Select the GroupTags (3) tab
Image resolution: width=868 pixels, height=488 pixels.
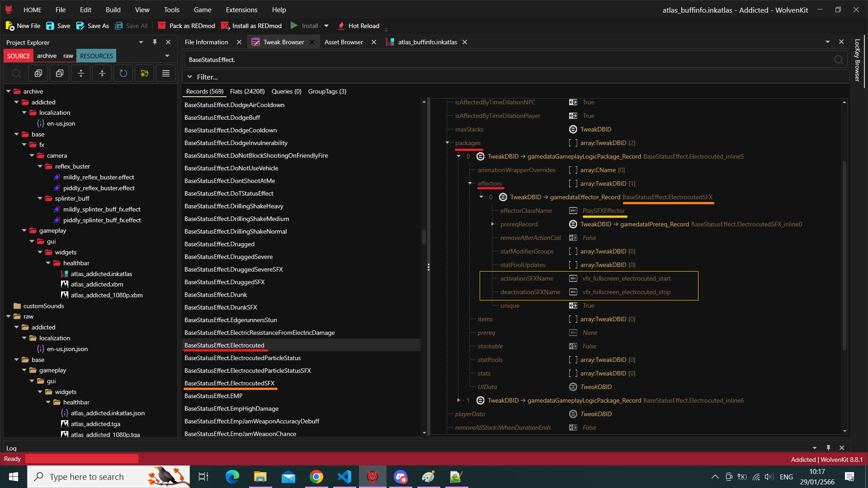click(x=327, y=91)
